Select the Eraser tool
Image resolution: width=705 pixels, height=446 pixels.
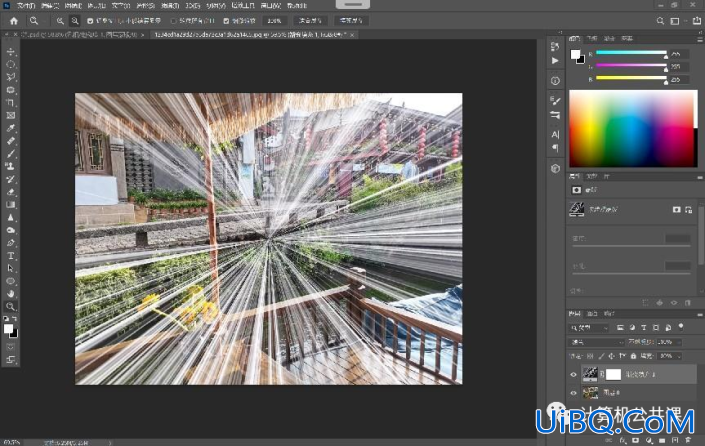10,192
